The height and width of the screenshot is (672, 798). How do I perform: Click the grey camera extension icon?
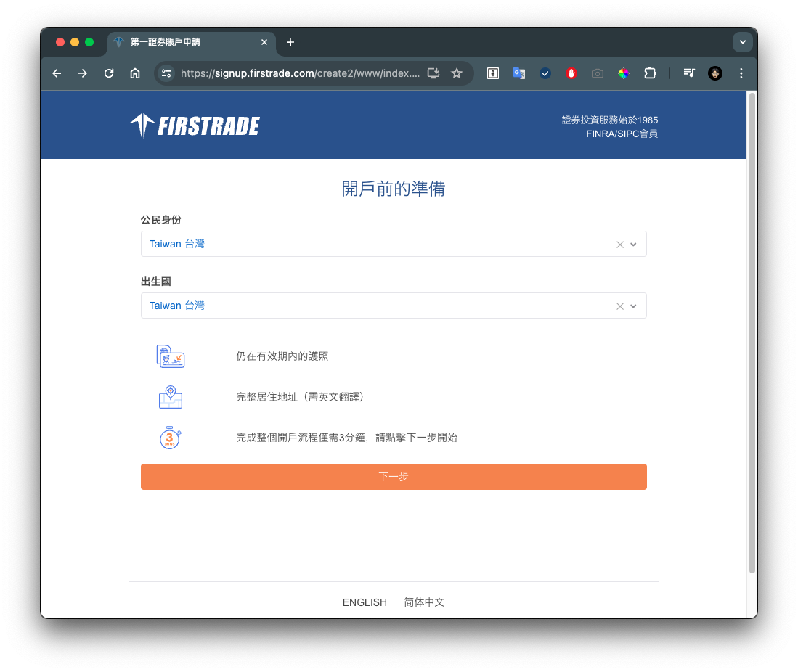[x=598, y=73]
